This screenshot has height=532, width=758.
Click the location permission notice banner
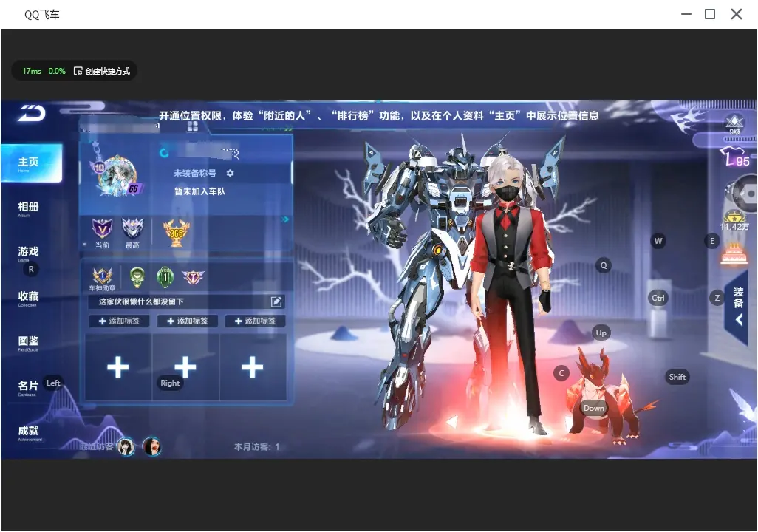point(379,115)
